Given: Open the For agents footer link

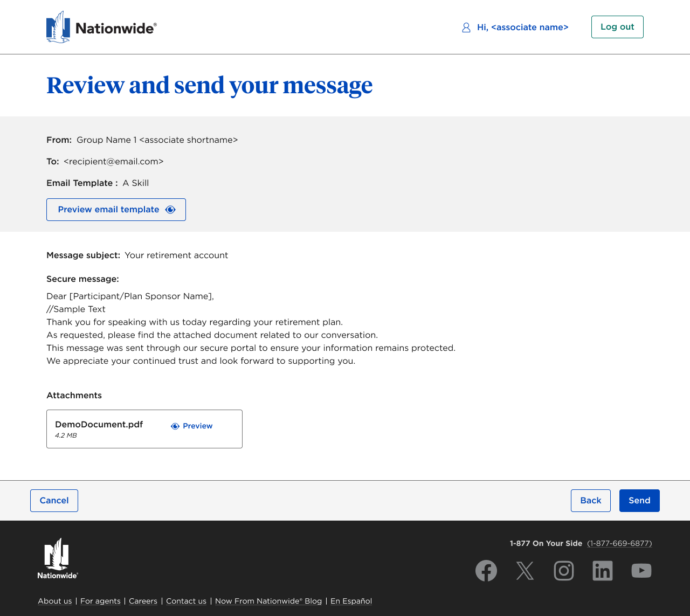Looking at the screenshot, I should pyautogui.click(x=100, y=601).
